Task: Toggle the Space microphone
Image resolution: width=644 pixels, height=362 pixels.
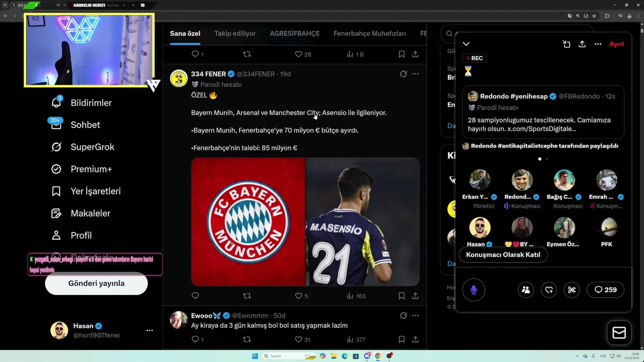Action: [473, 290]
